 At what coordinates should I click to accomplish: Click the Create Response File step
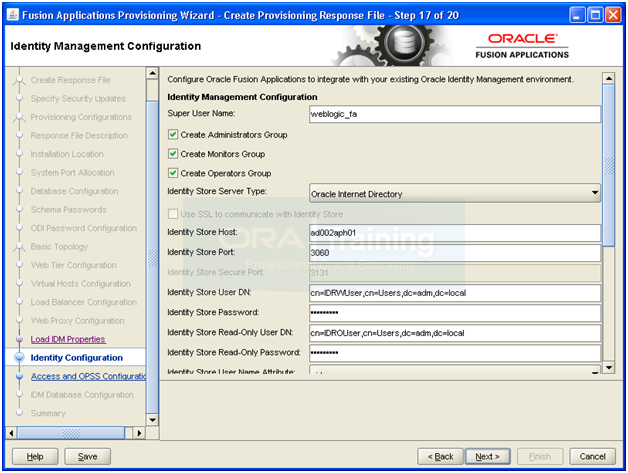point(70,80)
